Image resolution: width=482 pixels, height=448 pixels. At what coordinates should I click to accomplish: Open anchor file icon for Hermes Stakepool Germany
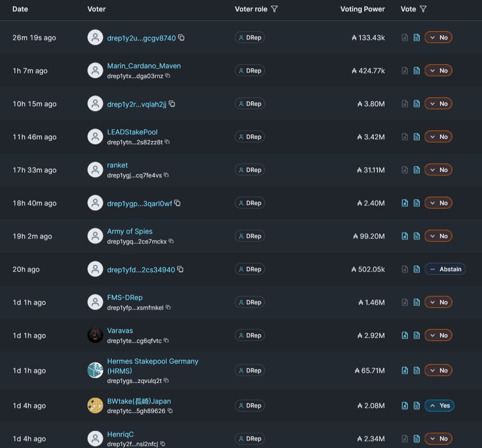[x=405, y=370]
